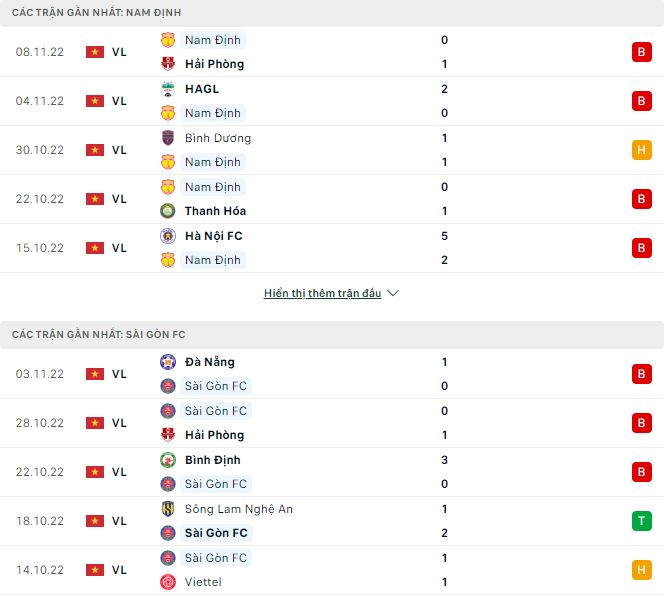Click the green T result badge
The height and width of the screenshot is (596, 668).
point(641,521)
